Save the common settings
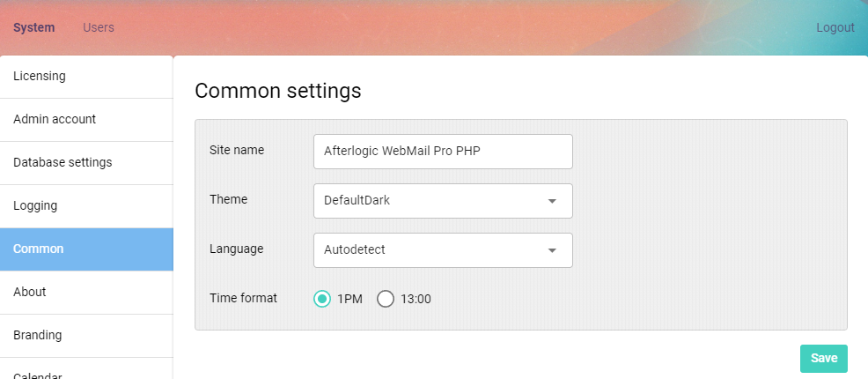Viewport: 868px width, 379px height. [823, 358]
